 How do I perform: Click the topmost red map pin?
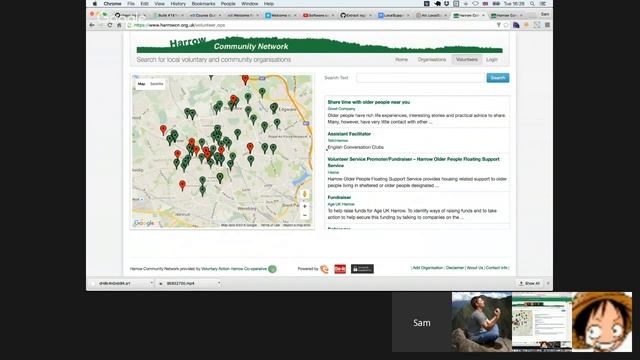pos(245,80)
